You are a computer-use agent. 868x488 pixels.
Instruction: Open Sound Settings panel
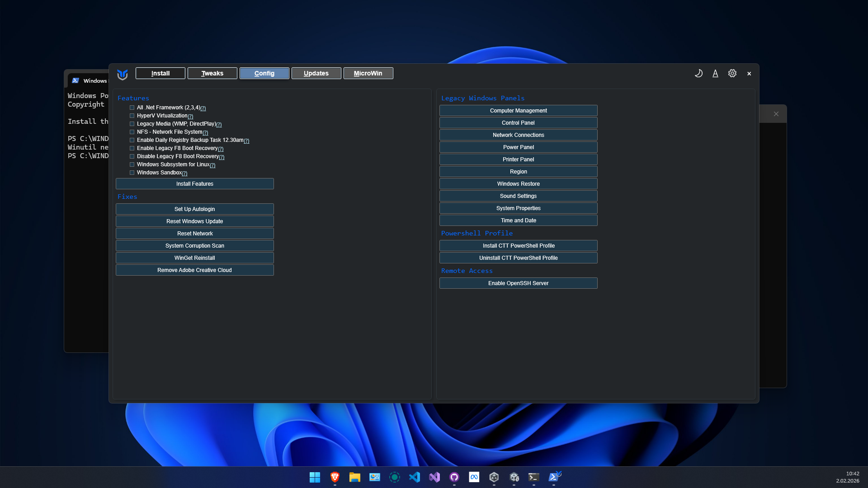(519, 196)
